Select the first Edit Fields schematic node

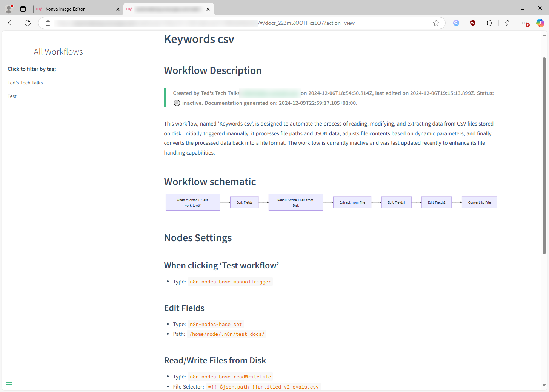coord(245,202)
